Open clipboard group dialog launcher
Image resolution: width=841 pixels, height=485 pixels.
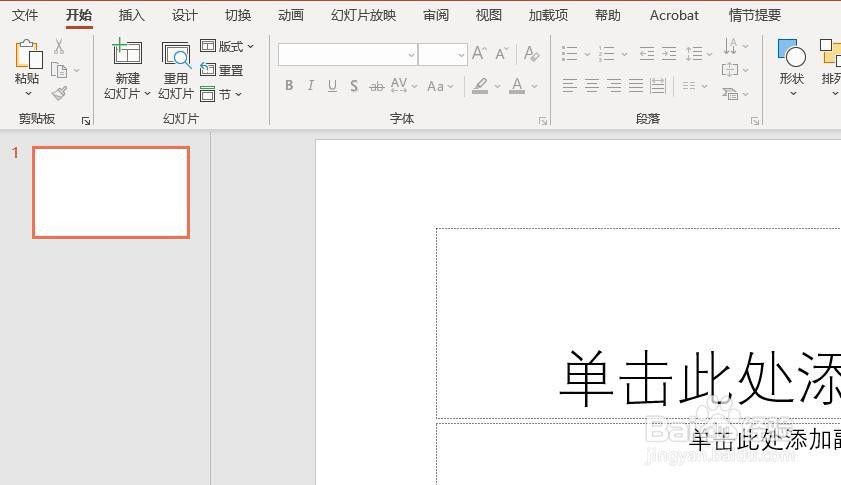86,121
